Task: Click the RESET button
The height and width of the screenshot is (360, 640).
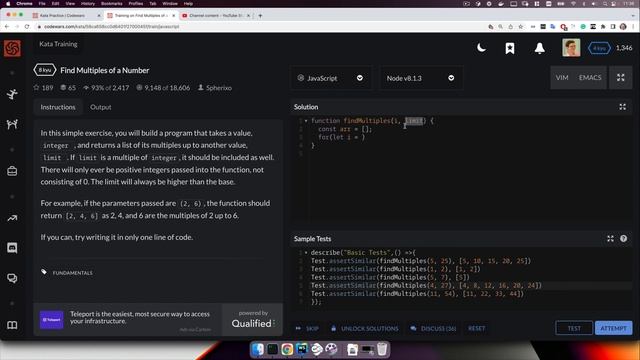Action: tap(476, 328)
